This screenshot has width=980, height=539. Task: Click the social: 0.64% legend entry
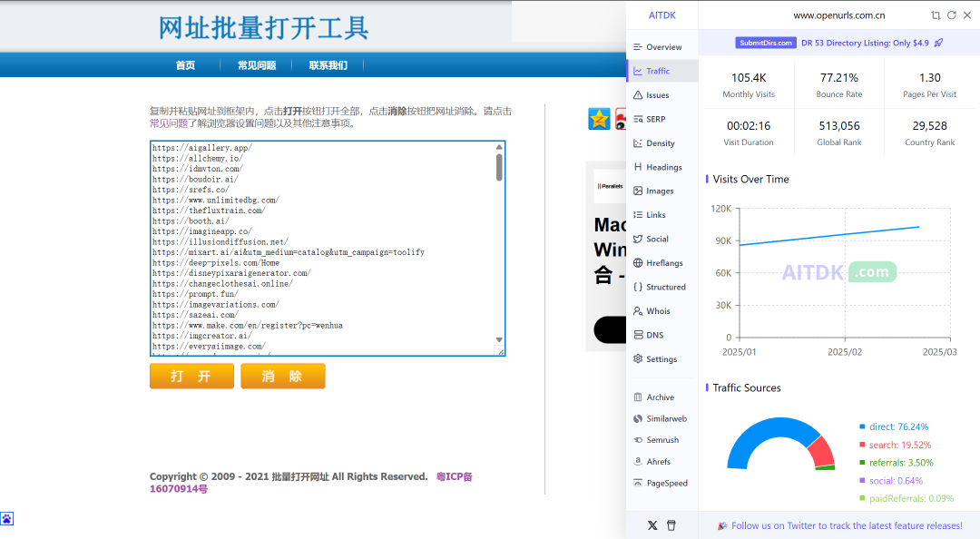891,481
